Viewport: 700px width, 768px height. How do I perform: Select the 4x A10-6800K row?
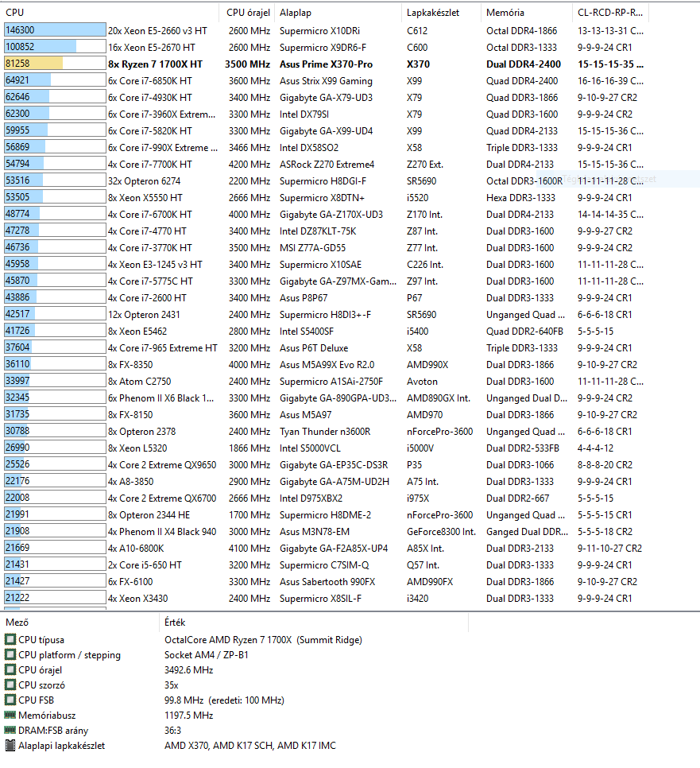point(327,548)
